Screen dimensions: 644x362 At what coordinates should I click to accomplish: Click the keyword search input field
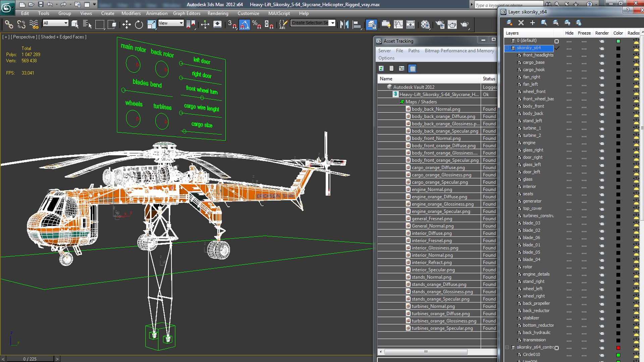pos(508,5)
